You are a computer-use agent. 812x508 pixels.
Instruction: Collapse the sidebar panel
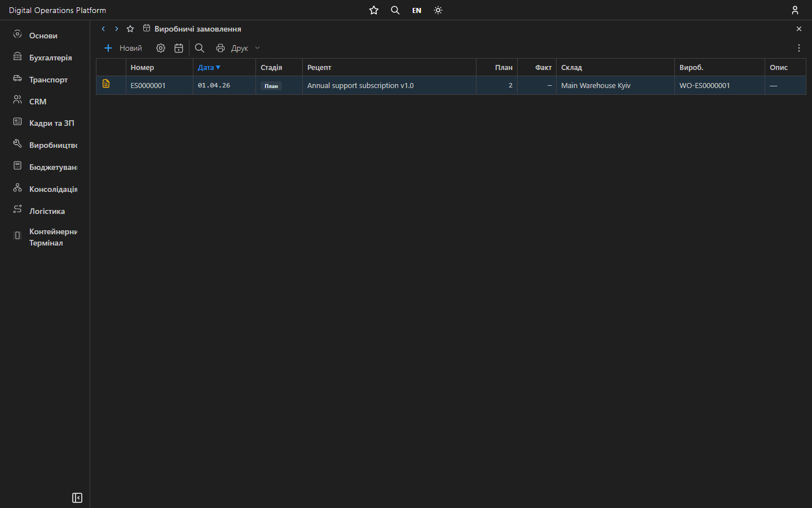77,498
